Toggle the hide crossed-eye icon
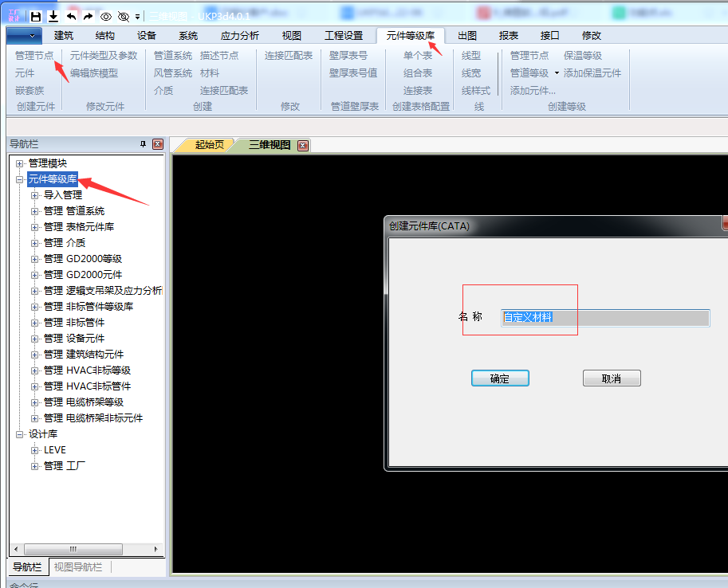728x588 pixels. [x=123, y=16]
